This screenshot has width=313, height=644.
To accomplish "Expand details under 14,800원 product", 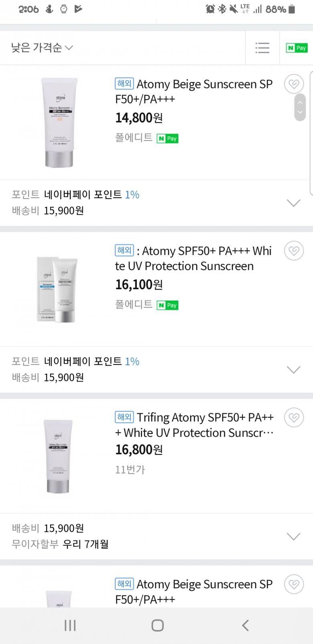I will pos(294,203).
